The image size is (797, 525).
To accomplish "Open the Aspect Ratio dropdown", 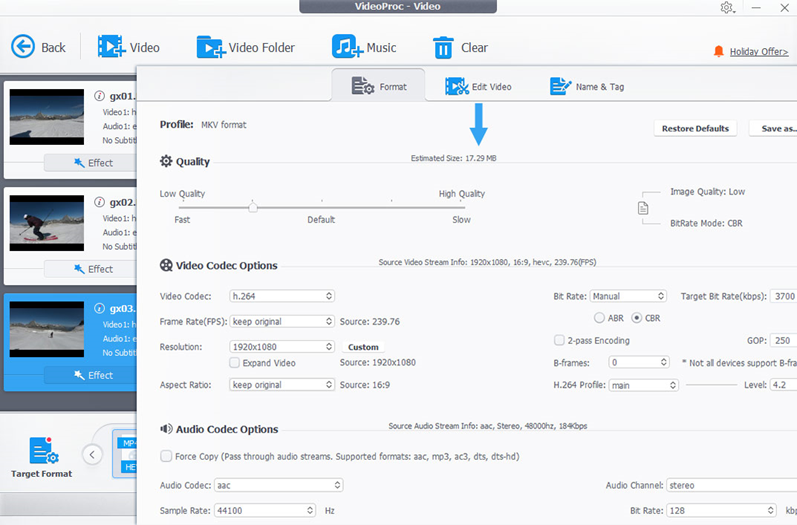I will point(282,385).
